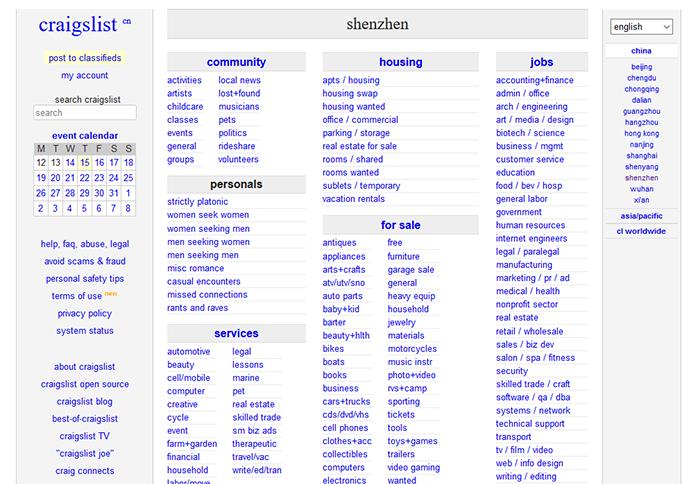Open the jobs section header
Screen dimensions: 700x484
542,62
